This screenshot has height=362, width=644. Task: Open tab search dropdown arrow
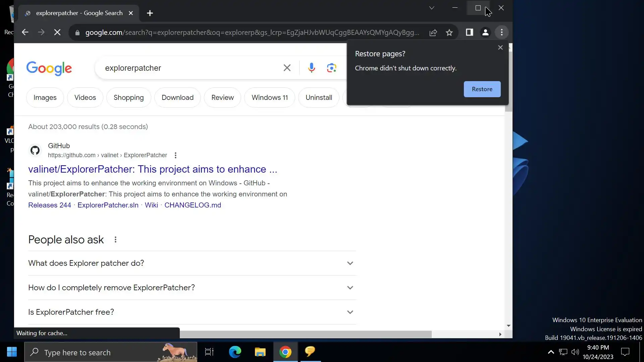click(x=432, y=8)
